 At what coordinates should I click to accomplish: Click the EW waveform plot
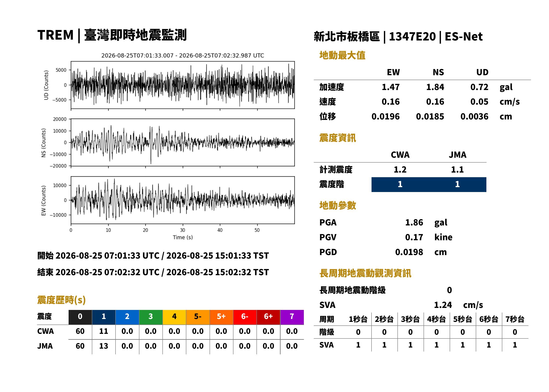point(183,200)
